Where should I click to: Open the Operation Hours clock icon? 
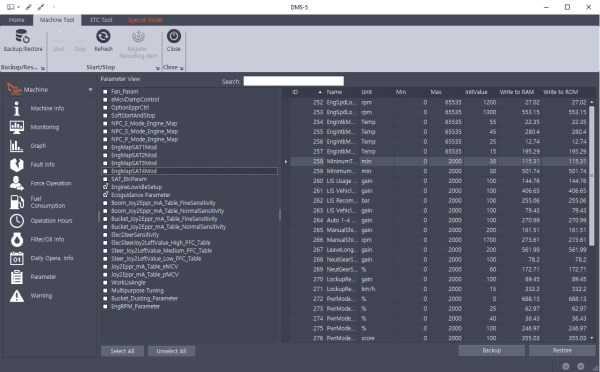pos(16,221)
